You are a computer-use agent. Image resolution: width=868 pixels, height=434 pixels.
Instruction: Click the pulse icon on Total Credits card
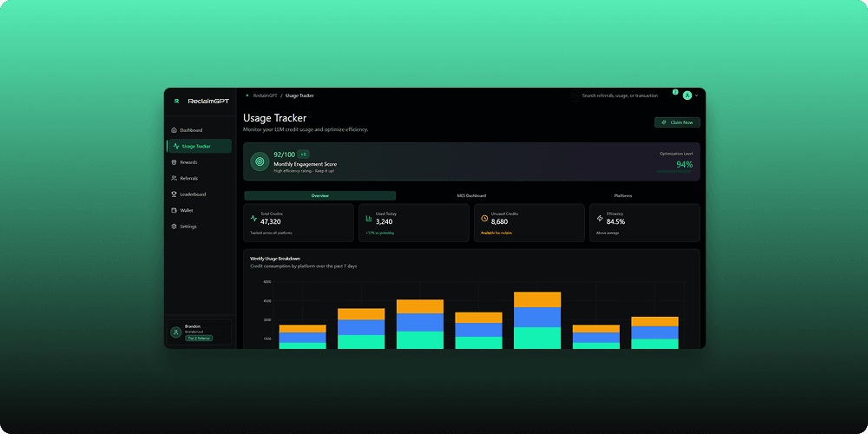(x=253, y=218)
